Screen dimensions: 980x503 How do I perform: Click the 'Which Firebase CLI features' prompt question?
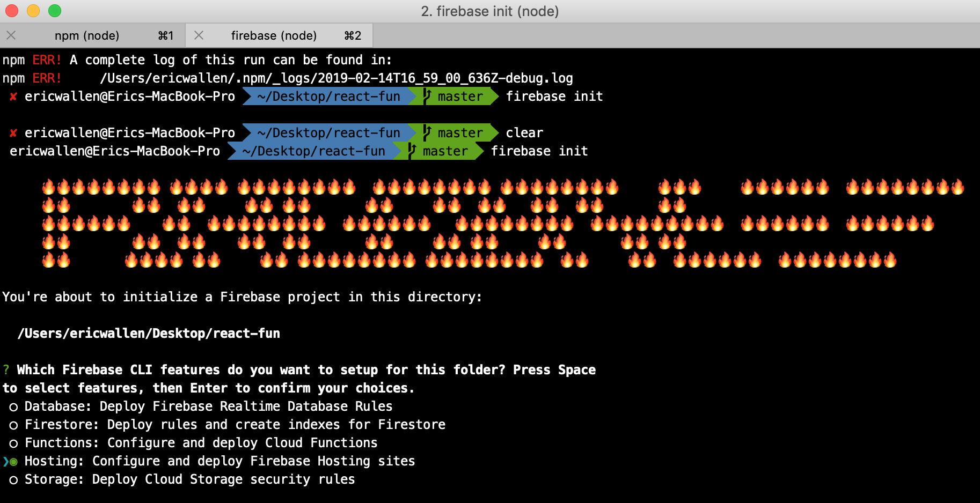pyautogui.click(x=299, y=379)
